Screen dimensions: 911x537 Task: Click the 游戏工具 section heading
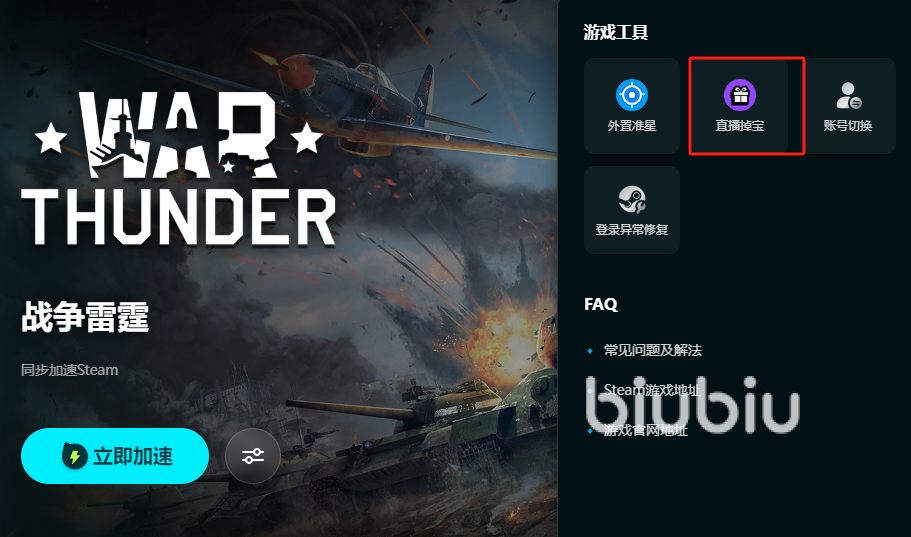[x=616, y=32]
